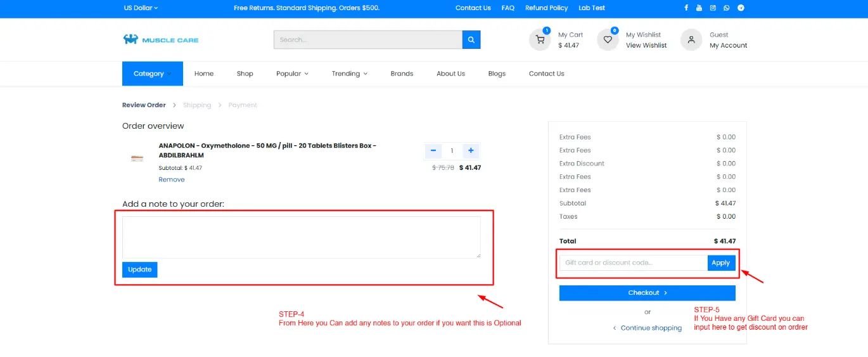This screenshot has width=868, height=357.
Task: Open the US Dollar currency dropdown
Action: click(x=141, y=8)
